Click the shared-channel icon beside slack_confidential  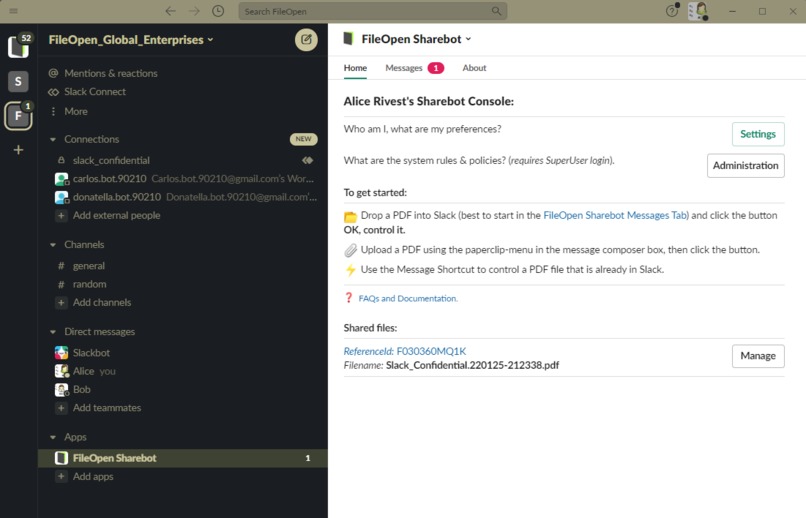(x=307, y=160)
